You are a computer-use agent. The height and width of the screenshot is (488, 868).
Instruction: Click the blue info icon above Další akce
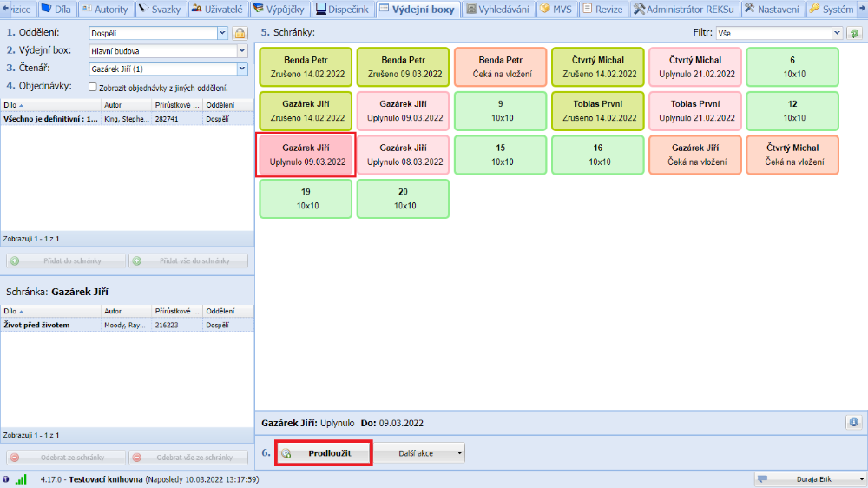coord(854,422)
